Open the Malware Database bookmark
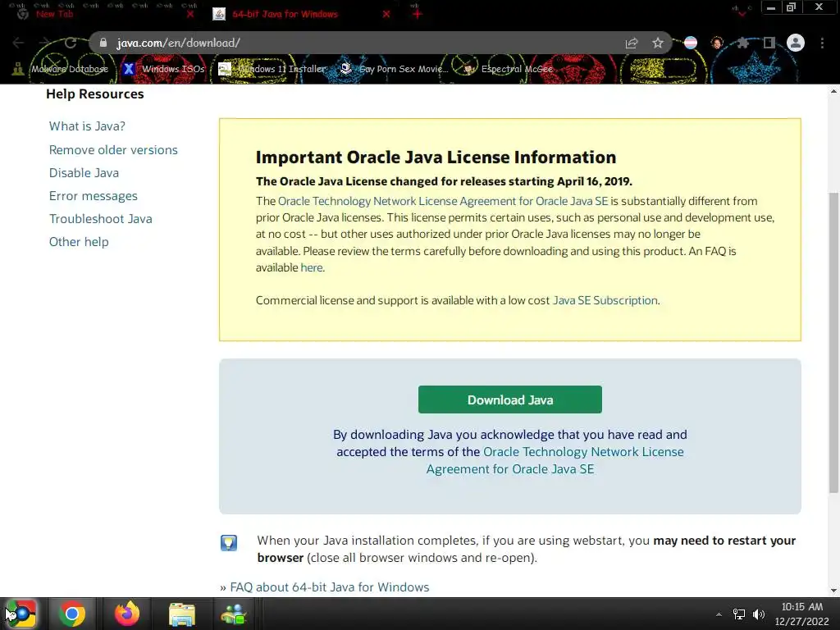 tap(61, 69)
